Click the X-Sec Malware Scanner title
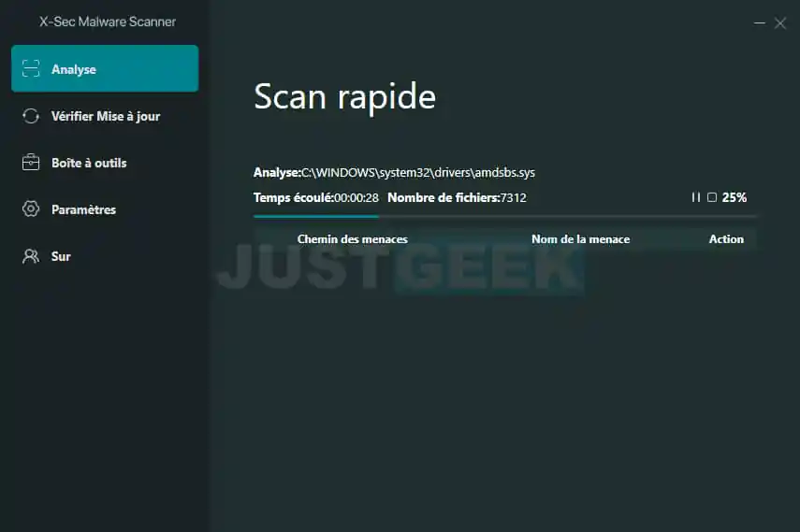The height and width of the screenshot is (532, 800). (108, 22)
